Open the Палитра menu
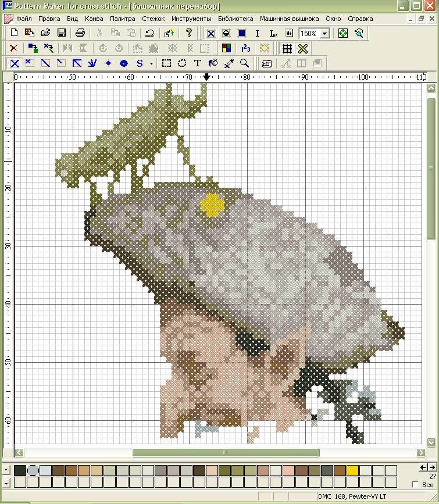 [x=122, y=19]
